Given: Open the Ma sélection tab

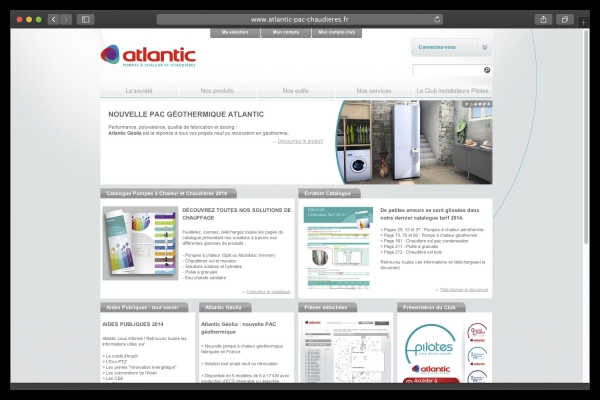Looking at the screenshot, I should tap(235, 32).
